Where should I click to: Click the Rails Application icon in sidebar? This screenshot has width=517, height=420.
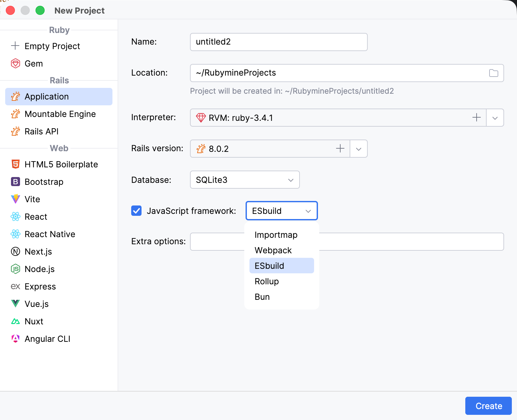coord(16,96)
